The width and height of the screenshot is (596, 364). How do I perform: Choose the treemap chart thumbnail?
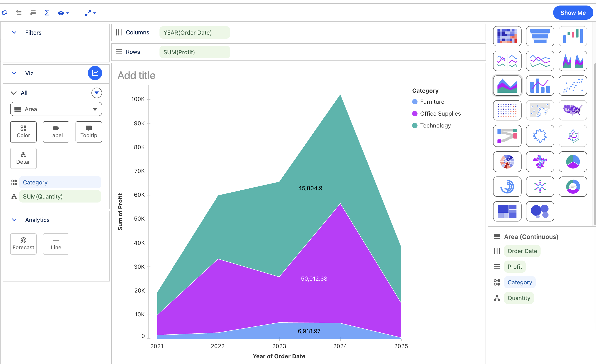tap(507, 211)
